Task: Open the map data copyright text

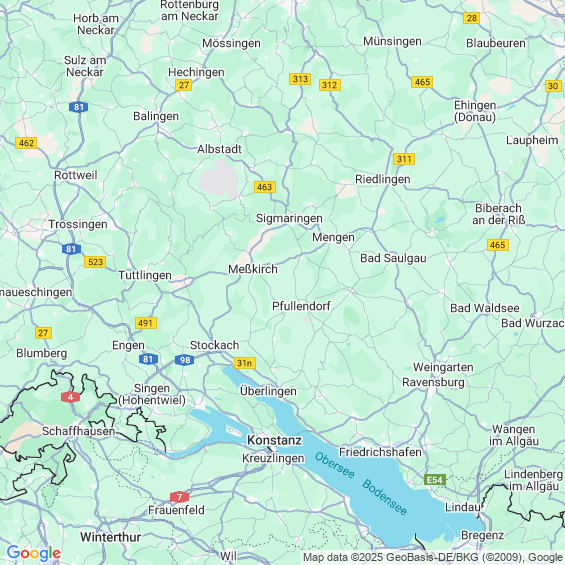Action: [x=433, y=557]
